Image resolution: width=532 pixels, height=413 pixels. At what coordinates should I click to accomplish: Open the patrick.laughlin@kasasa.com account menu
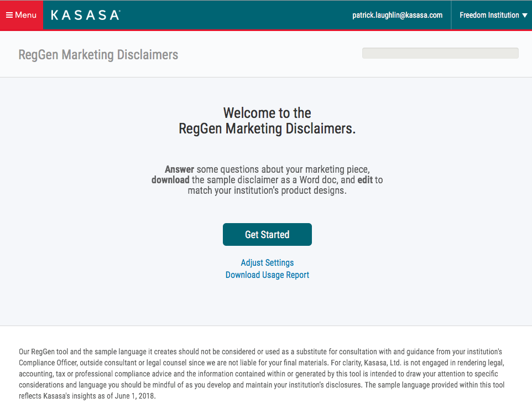pyautogui.click(x=397, y=16)
